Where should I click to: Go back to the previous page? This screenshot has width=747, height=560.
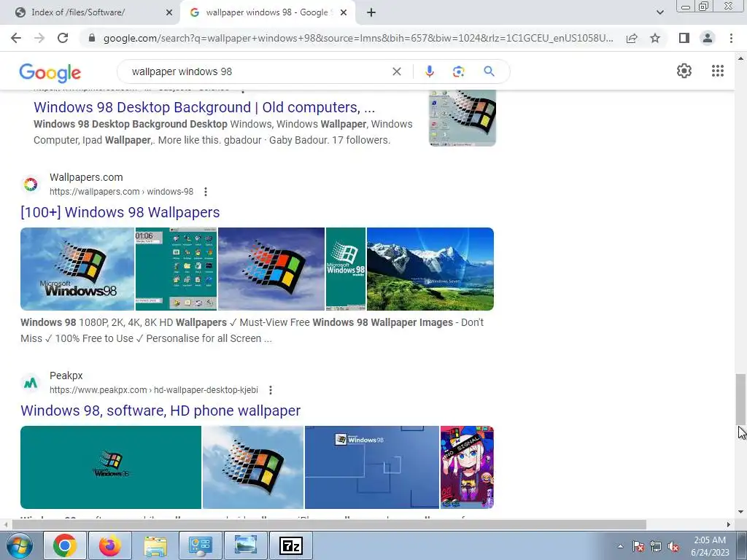(x=16, y=38)
